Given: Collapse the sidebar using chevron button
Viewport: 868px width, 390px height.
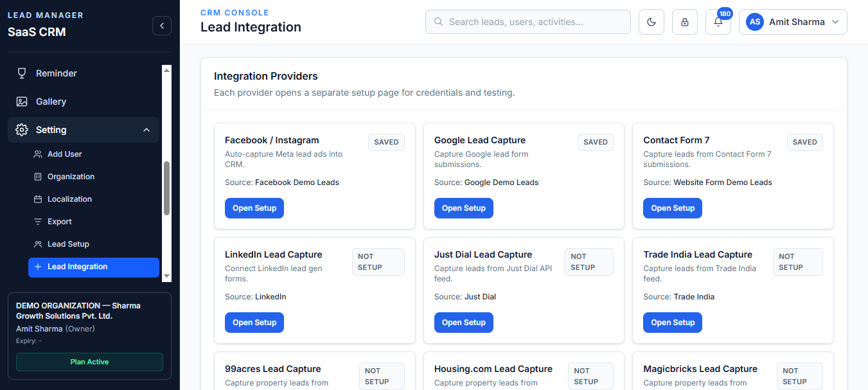Looking at the screenshot, I should pyautogui.click(x=162, y=26).
